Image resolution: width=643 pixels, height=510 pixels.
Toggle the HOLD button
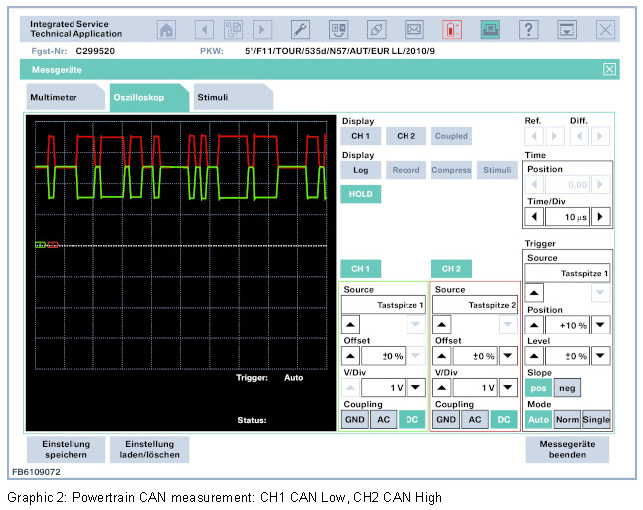[x=360, y=194]
